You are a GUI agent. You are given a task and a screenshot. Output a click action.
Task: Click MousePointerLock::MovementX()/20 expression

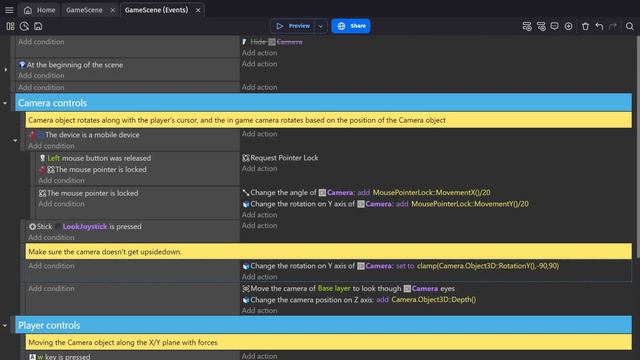coord(431,193)
